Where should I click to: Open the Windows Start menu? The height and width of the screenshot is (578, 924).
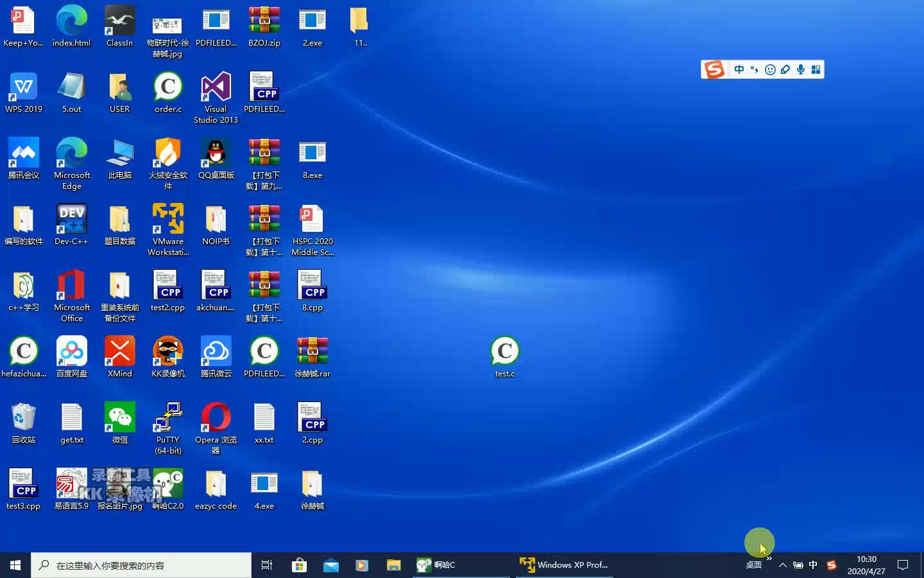coord(15,565)
